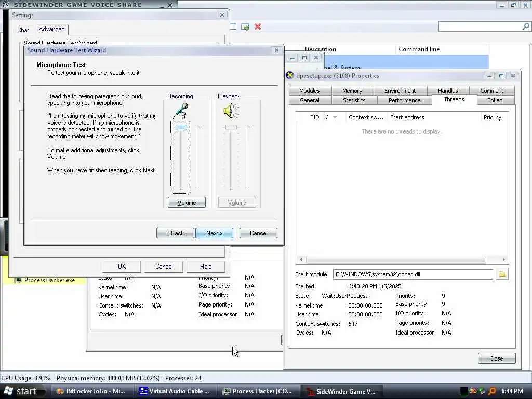Screen dimensions: 532x399
Task: Click the left arrow of thread list scrollbar
Action: (301, 260)
